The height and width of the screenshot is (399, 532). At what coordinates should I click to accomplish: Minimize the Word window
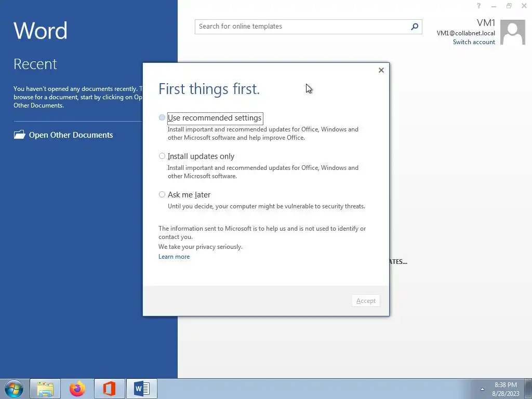pos(494,6)
